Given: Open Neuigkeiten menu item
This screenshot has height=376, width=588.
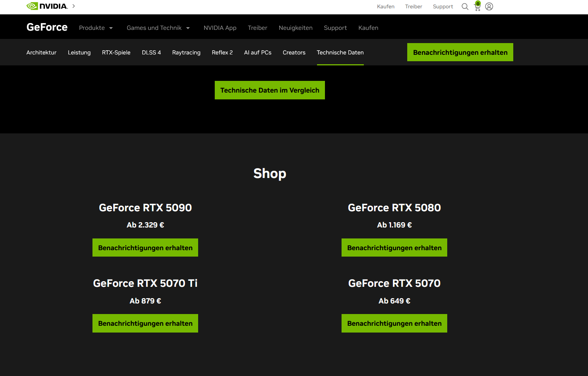Looking at the screenshot, I should [x=296, y=28].
